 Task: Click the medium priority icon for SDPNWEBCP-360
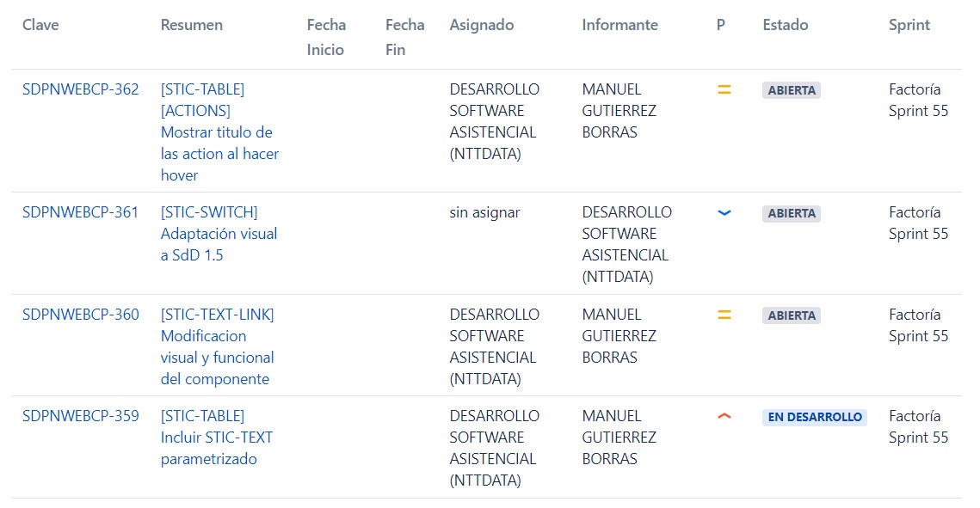724,315
